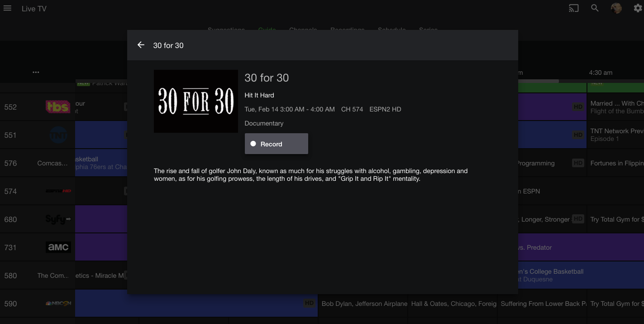Select the Syfy HD channel logo
Image resolution: width=644 pixels, height=324 pixels.
pyautogui.click(x=58, y=219)
